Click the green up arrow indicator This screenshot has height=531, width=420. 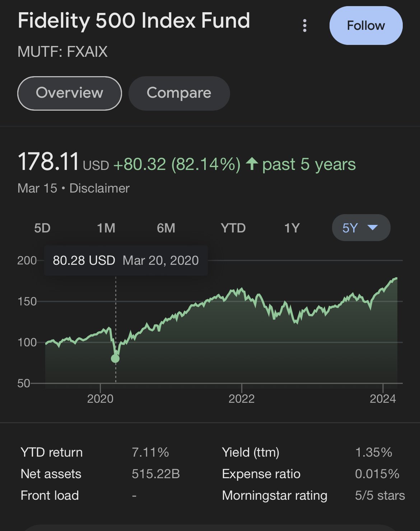click(252, 164)
